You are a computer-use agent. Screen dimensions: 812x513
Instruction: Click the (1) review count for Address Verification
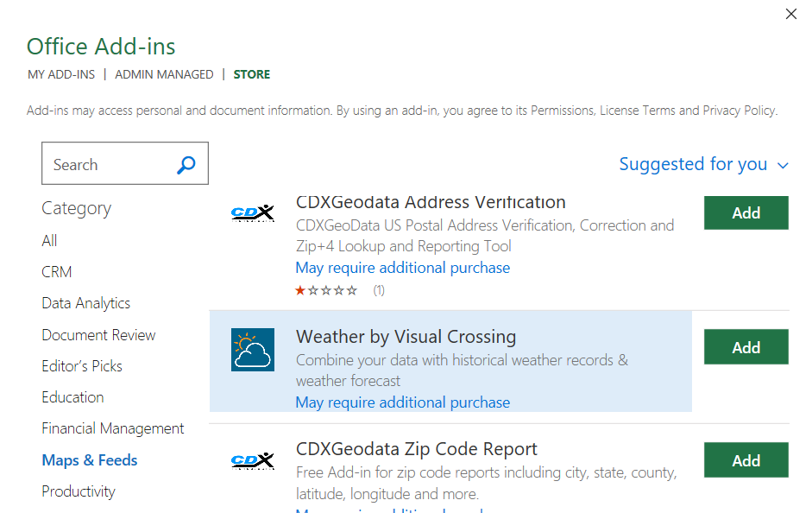378,291
